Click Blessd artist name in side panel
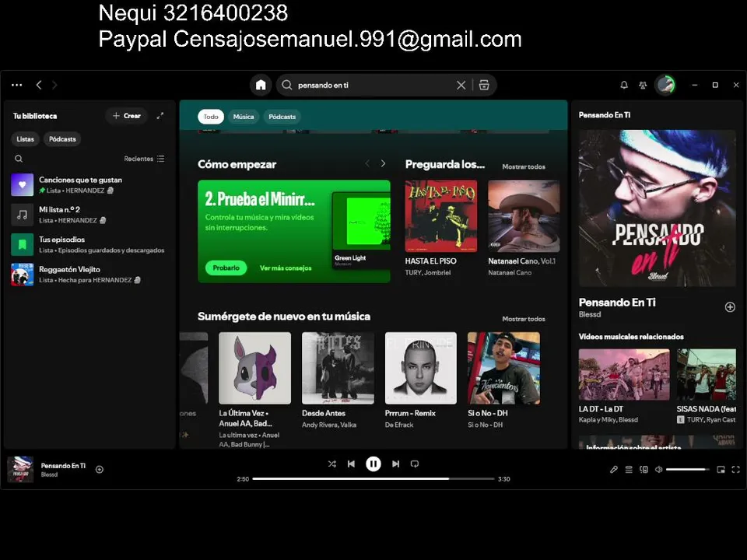 point(590,314)
